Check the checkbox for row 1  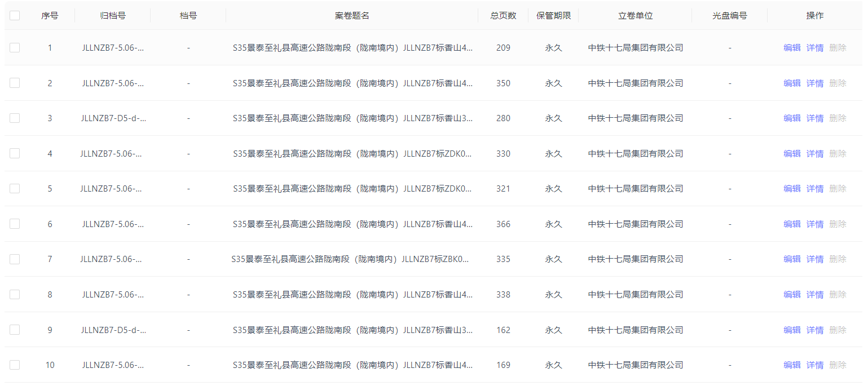[15, 48]
